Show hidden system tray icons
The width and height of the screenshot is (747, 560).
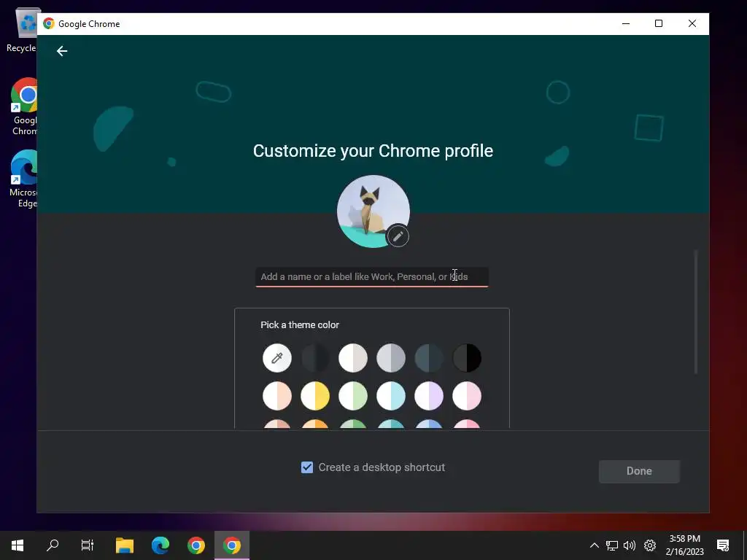[594, 545]
